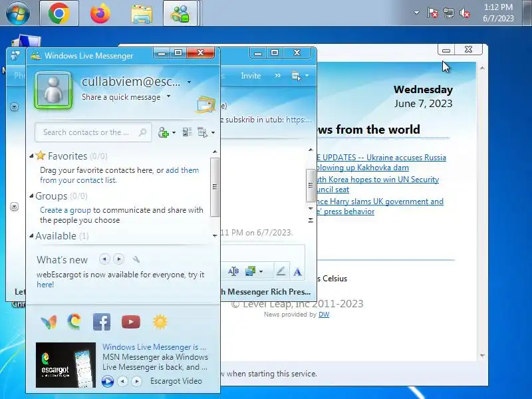Open the Share a quick message dropdown
Image resolution: width=532 pixels, height=399 pixels.
(x=168, y=96)
